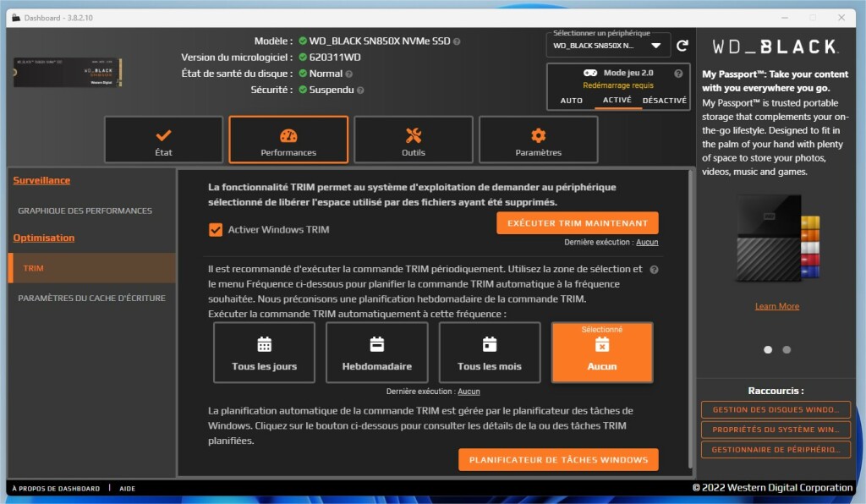The height and width of the screenshot is (504, 866).
Task: Click the help icon beside TRIM schedule description
Action: [x=654, y=270]
